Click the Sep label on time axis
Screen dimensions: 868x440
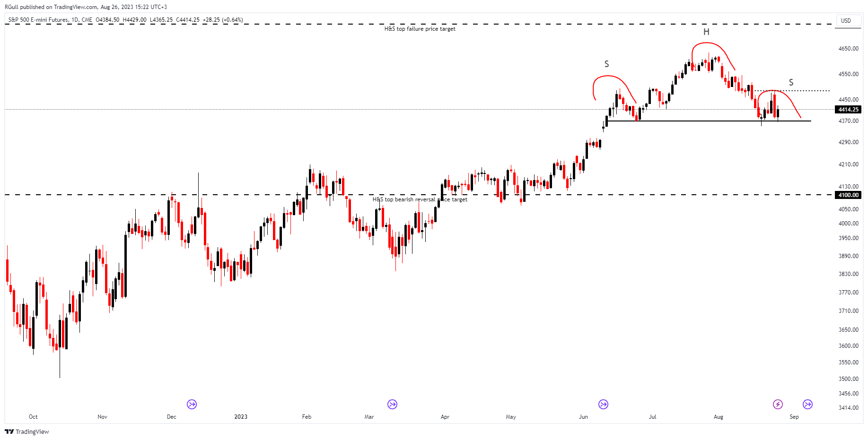click(x=794, y=417)
